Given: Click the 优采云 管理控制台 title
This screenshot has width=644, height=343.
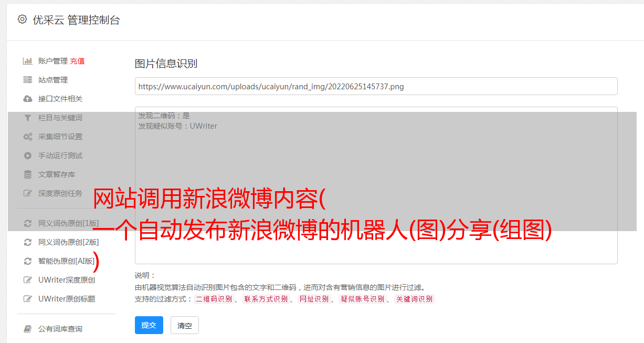Looking at the screenshot, I should pyautogui.click(x=76, y=20).
